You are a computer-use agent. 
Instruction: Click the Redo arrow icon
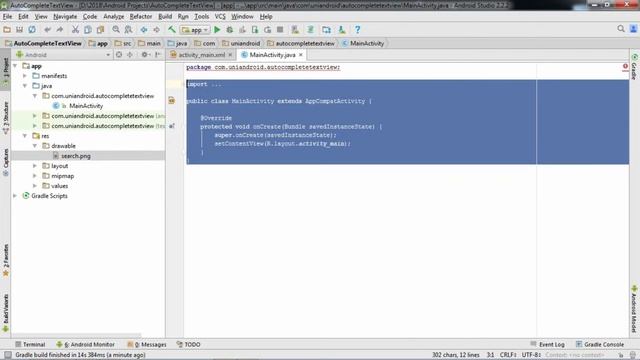coord(60,29)
